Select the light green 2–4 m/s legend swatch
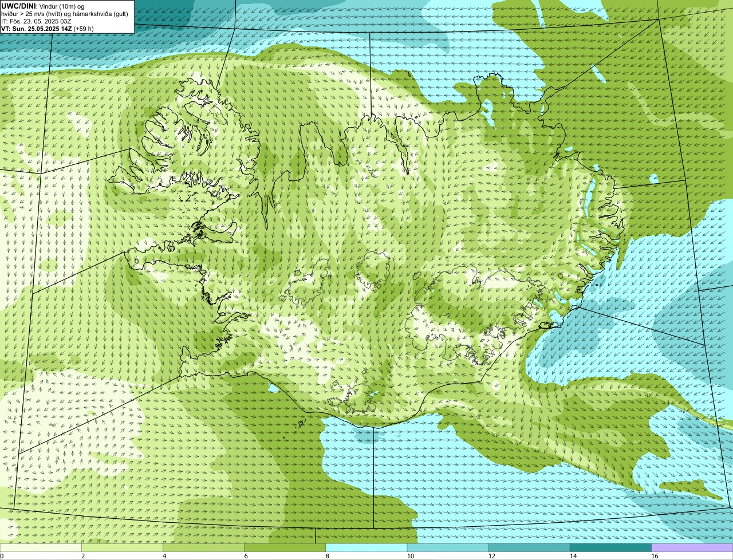The image size is (733, 560). click(x=123, y=548)
